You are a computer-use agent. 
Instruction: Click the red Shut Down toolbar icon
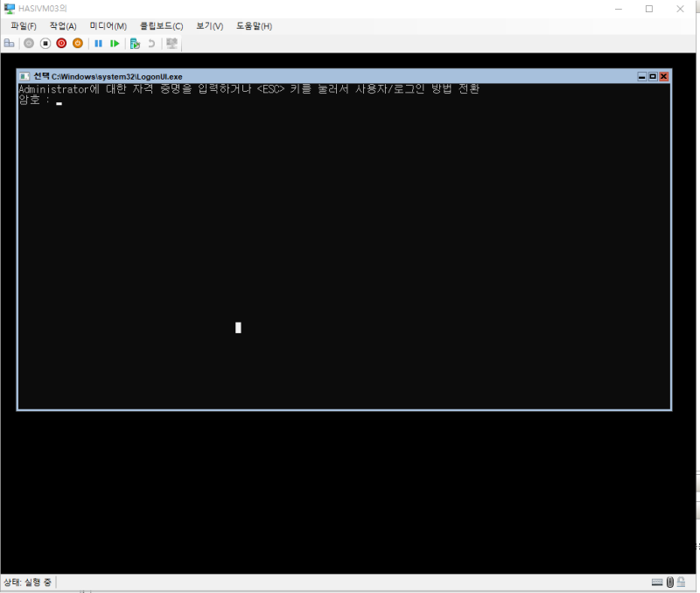(61, 43)
